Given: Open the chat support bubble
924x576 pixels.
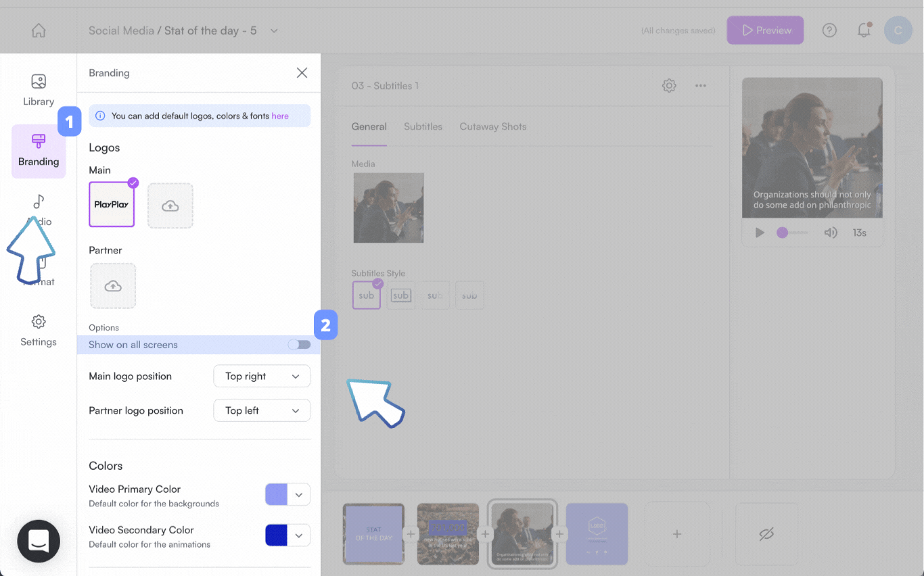Looking at the screenshot, I should click(39, 541).
